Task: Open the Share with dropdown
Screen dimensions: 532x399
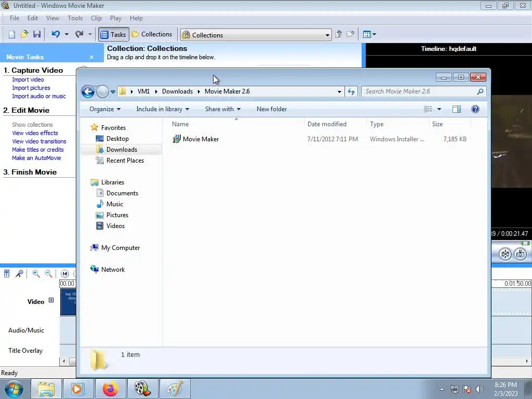Action: tap(222, 109)
